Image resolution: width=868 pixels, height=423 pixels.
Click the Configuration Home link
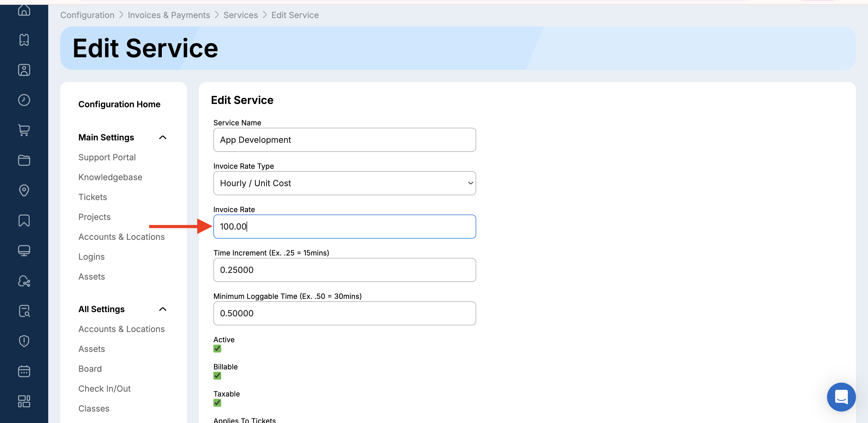(119, 105)
